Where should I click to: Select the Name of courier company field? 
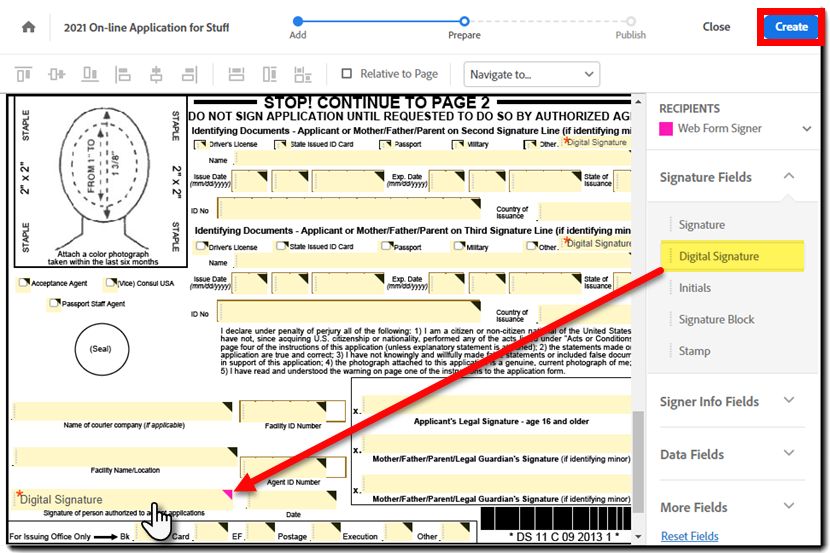click(122, 411)
